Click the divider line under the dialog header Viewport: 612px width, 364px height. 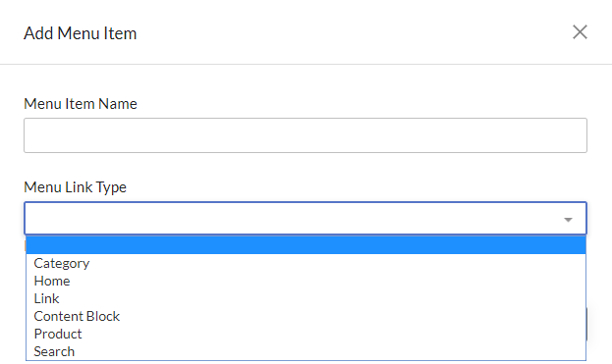click(x=306, y=64)
